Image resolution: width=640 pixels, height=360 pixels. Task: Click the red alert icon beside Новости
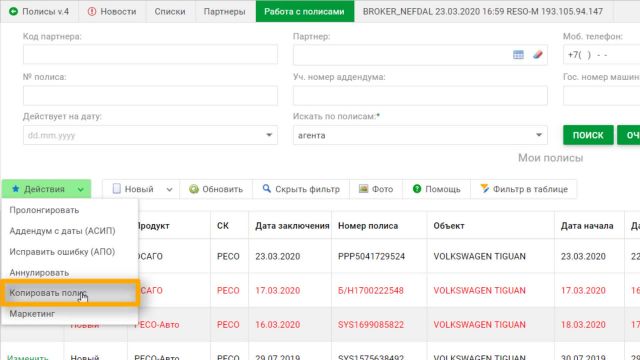coord(92,11)
